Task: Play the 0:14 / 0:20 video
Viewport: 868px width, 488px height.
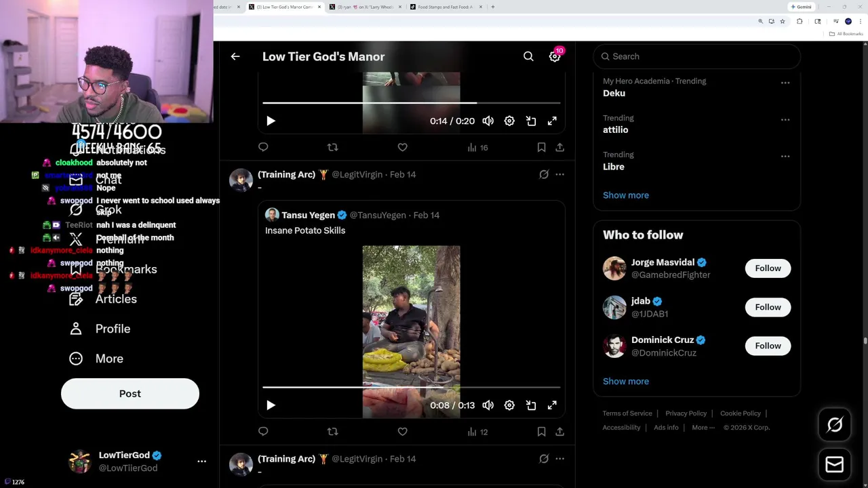Action: pyautogui.click(x=271, y=121)
